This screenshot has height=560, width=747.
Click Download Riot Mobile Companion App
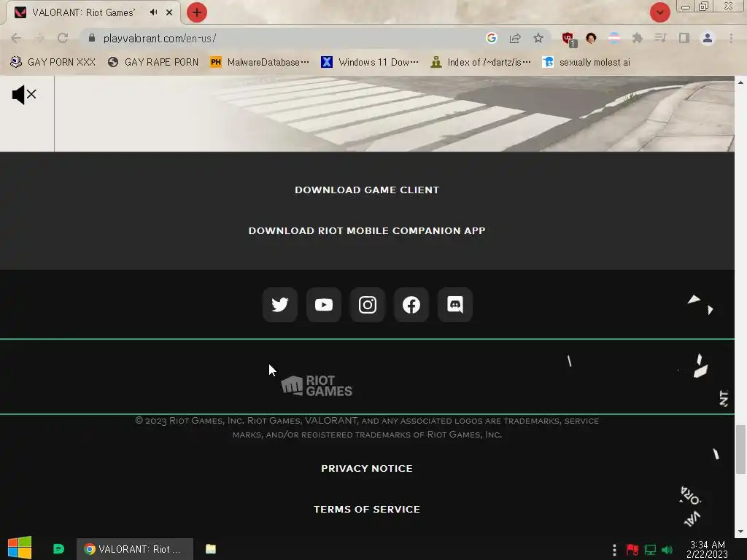[x=367, y=231]
